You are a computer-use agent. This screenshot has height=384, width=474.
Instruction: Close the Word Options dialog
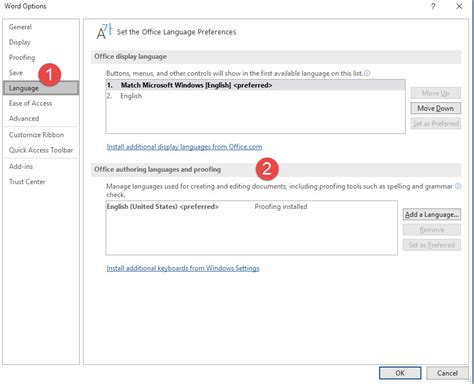459,6
